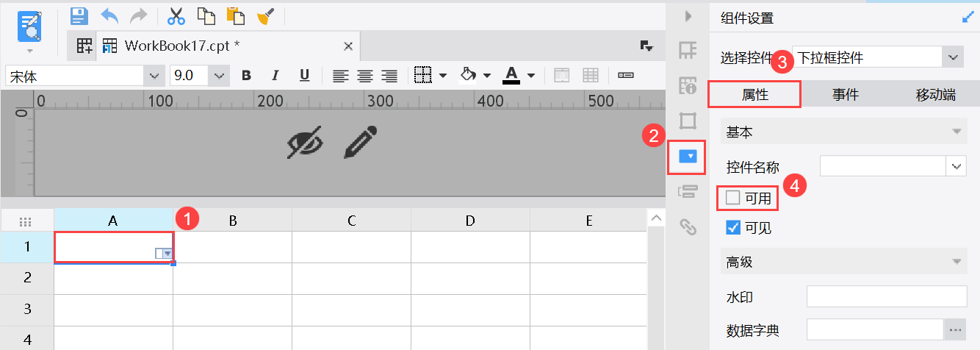Click the format painter brush icon

(x=265, y=15)
